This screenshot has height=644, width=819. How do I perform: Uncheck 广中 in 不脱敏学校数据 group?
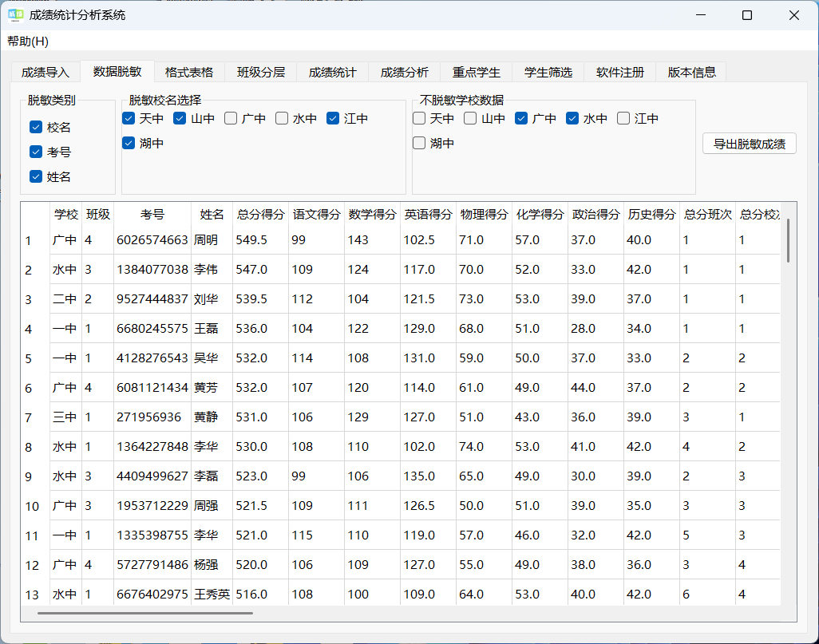coord(520,118)
